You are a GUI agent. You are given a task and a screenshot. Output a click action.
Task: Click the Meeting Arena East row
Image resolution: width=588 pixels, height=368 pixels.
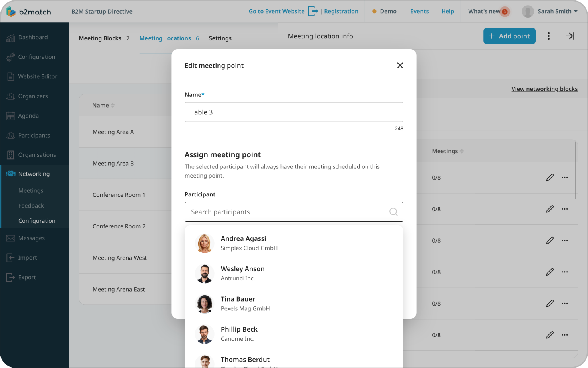pos(125,289)
